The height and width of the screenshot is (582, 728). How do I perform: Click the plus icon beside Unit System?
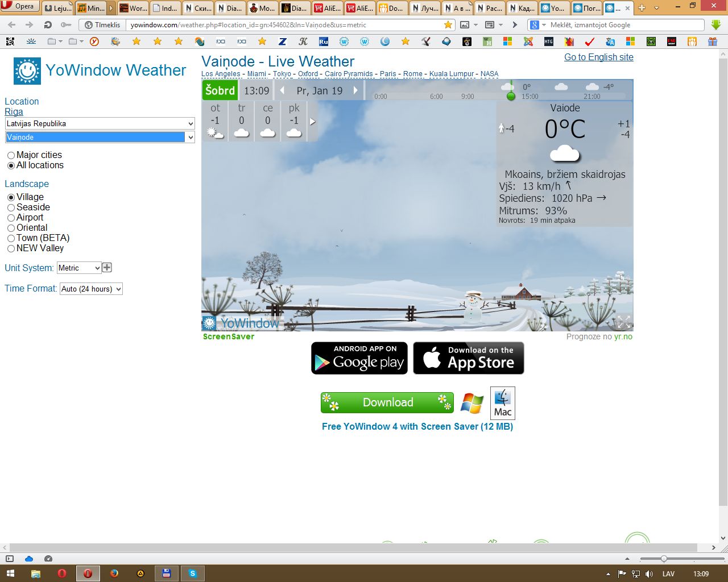[107, 268]
